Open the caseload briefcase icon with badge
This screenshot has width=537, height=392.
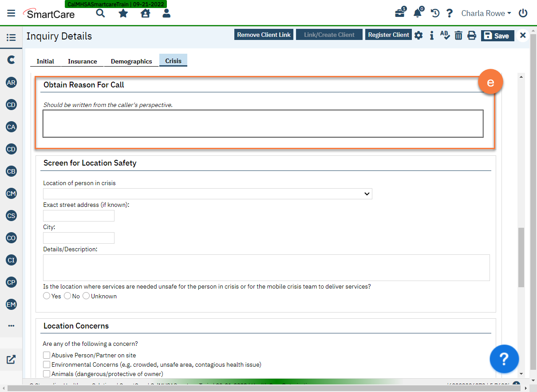point(399,13)
